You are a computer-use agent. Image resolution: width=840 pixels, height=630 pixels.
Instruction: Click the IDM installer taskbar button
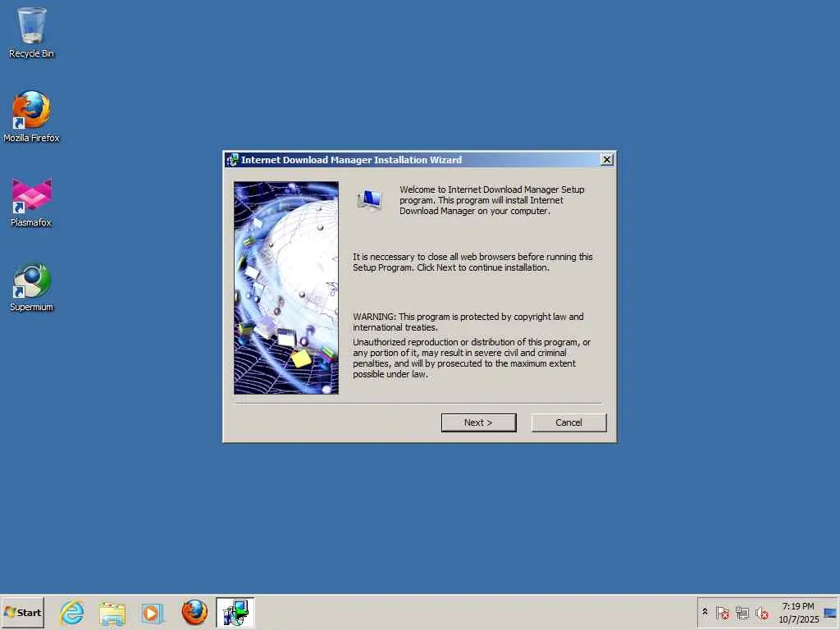(x=235, y=612)
